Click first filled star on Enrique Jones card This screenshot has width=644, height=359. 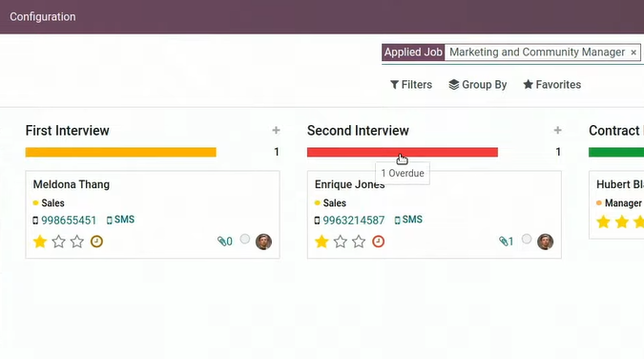point(322,242)
